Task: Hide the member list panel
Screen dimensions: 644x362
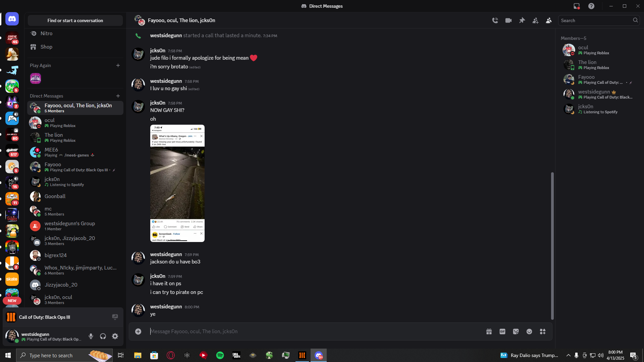Action: point(549,20)
